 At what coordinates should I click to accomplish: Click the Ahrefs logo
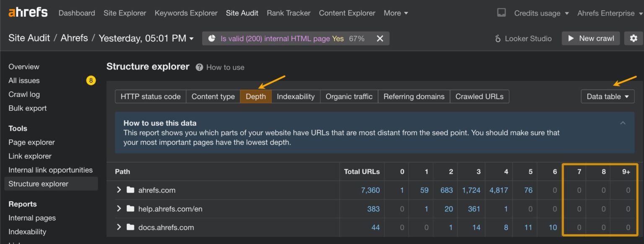28,12
